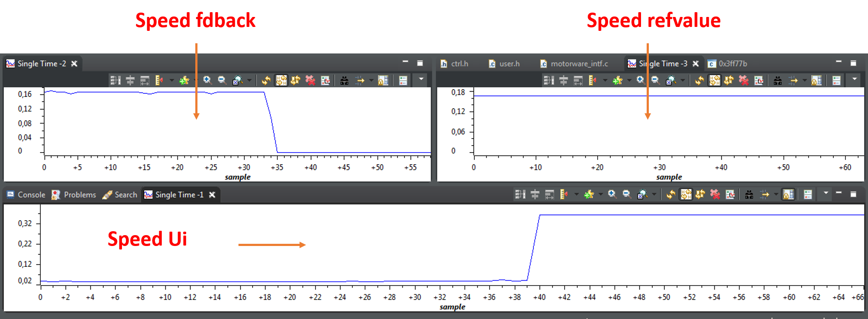
Task: Toggle continuous refresh in Single Time -3 toolbar
Action: (714, 80)
